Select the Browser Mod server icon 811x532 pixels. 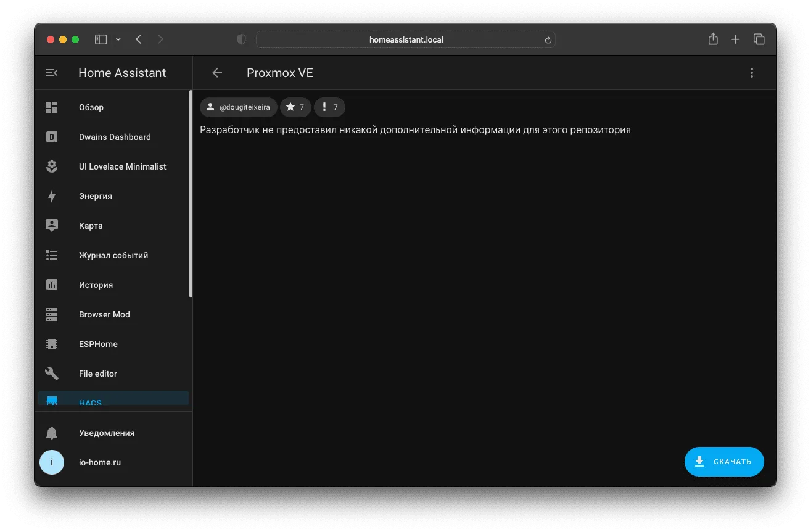(52, 314)
